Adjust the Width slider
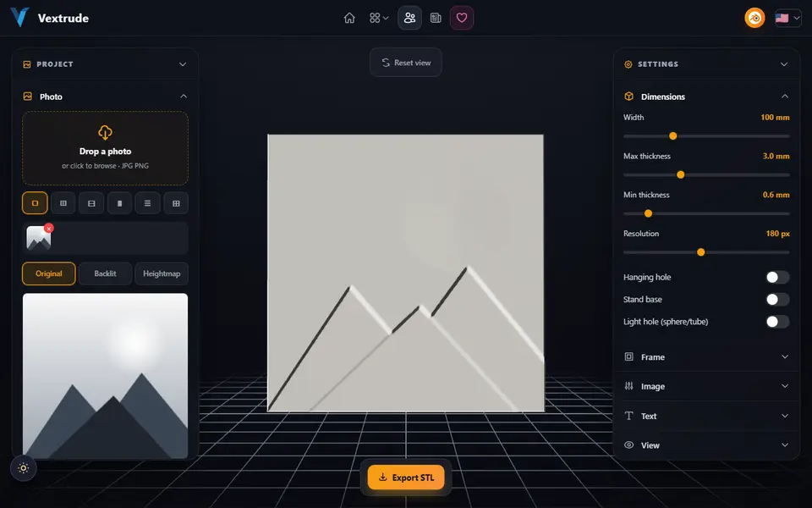Screen dimensions: 812x508 point(706,135)
